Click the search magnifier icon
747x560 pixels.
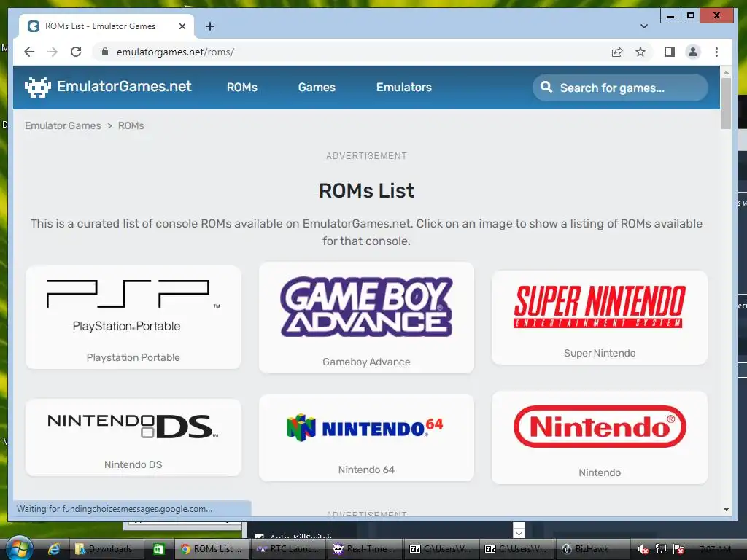tap(546, 87)
